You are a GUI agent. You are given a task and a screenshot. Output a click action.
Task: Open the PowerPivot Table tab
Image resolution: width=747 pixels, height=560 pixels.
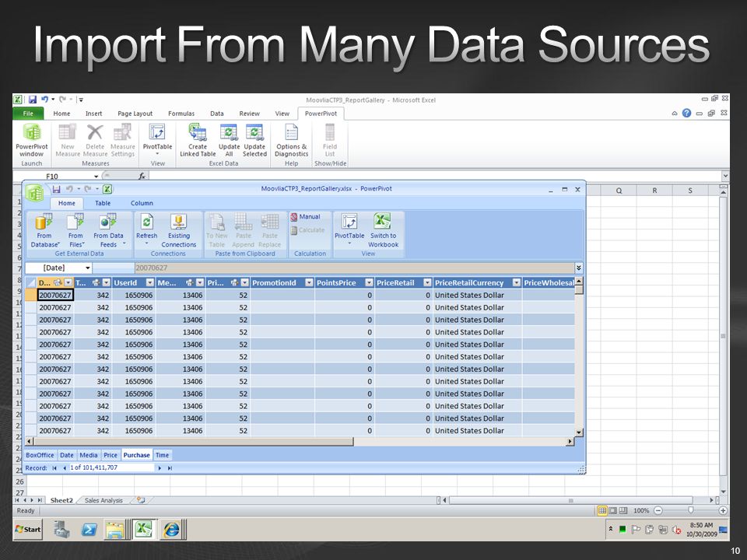pyautogui.click(x=103, y=203)
